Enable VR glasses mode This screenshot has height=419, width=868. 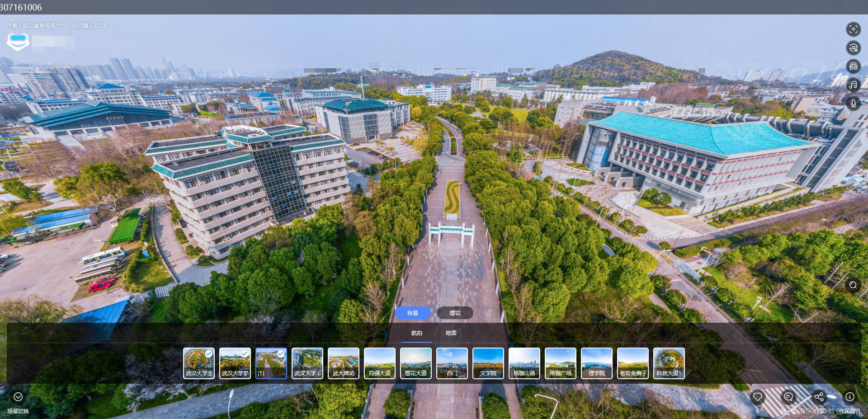853,66
